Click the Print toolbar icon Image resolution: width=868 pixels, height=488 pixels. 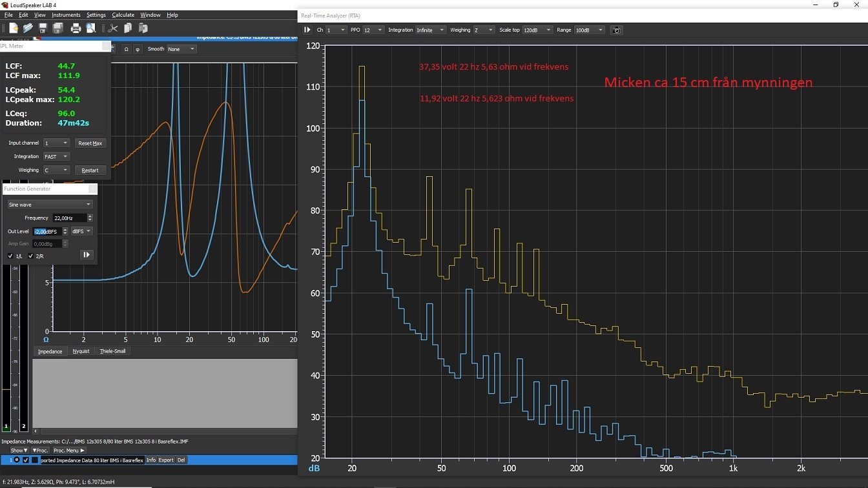point(76,28)
